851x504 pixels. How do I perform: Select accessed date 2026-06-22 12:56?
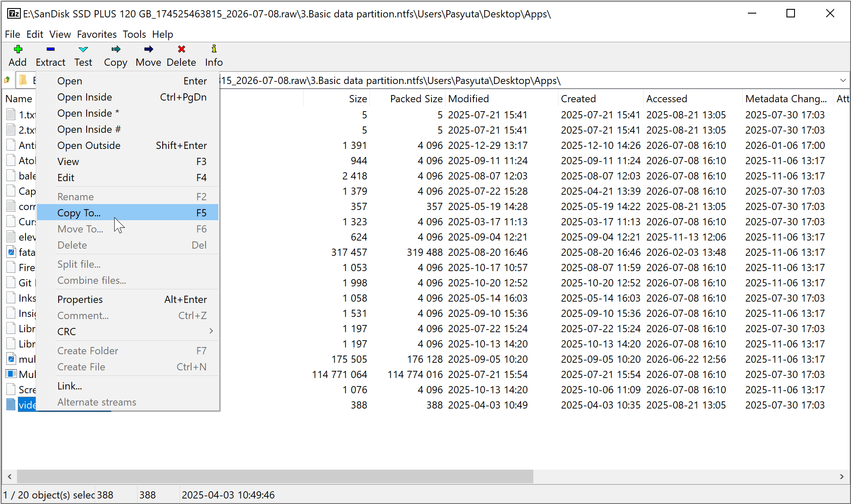686,359
